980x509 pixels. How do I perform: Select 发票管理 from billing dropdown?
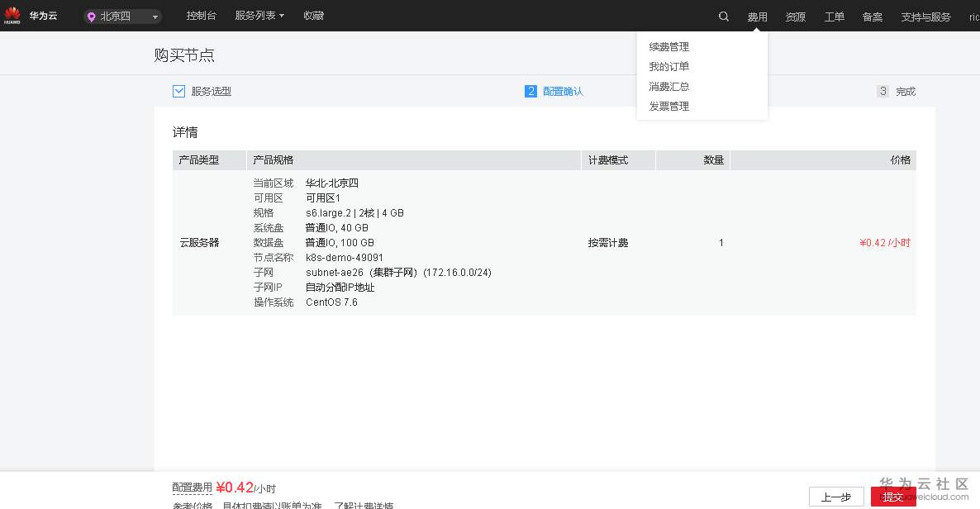(668, 107)
